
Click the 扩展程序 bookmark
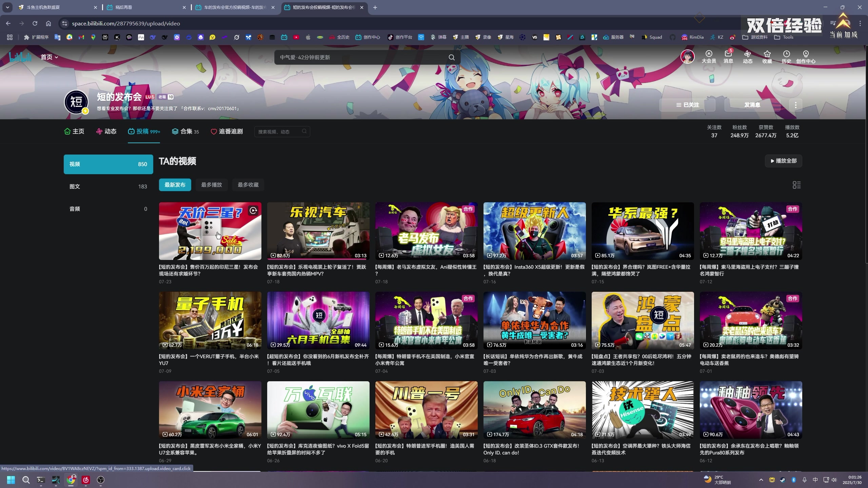pos(36,37)
